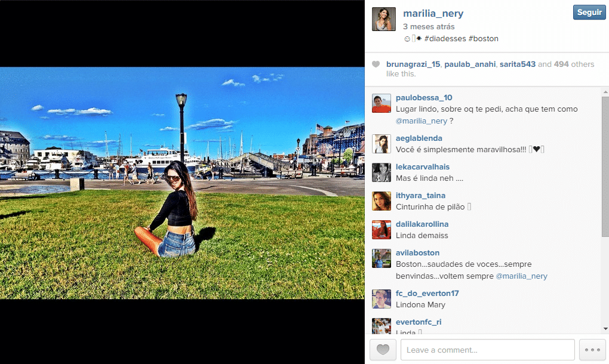
Task: Open brunagrazi_15 in likes list
Action: (413, 64)
